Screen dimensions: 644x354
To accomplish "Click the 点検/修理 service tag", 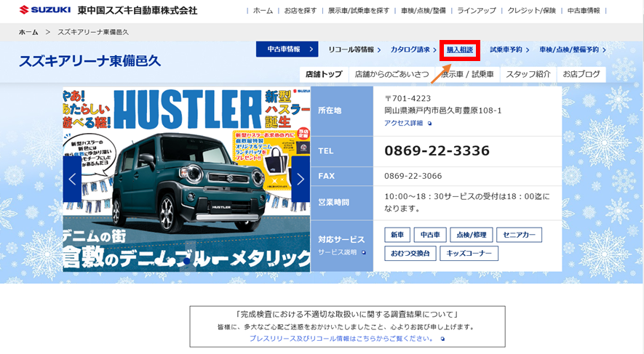I will [472, 235].
